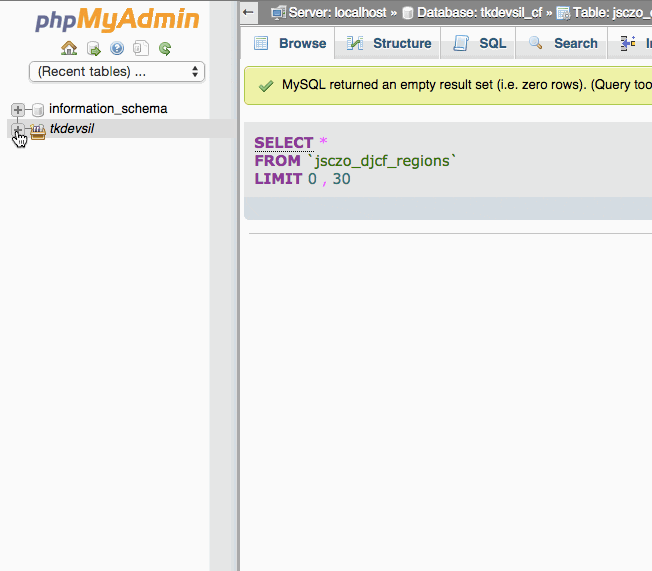Click the empty result set message text
Screen dimensions: 652x571
click(467, 85)
